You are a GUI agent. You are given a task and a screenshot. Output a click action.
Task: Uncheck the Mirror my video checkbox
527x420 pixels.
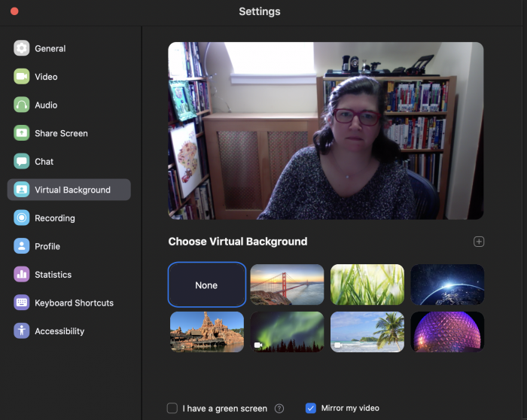pos(310,408)
